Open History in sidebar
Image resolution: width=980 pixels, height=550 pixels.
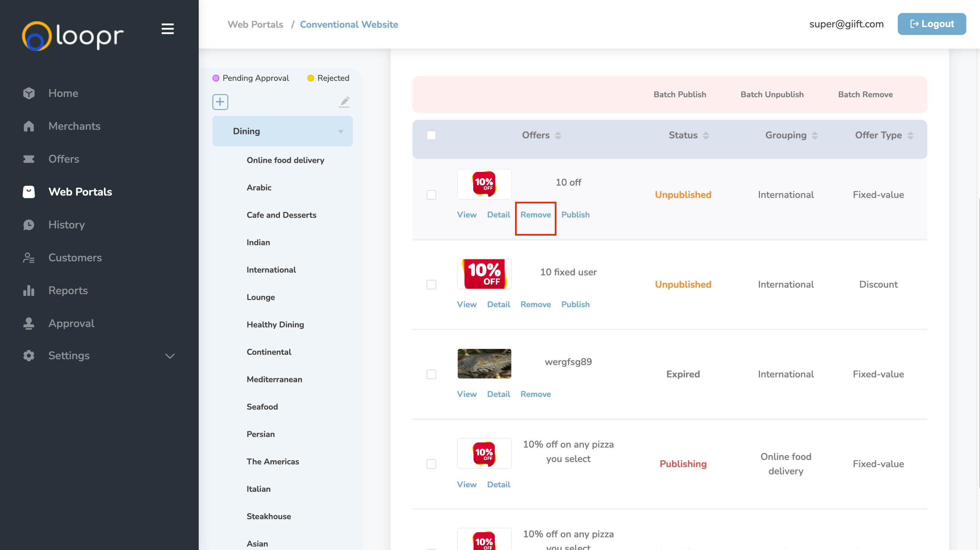tap(66, 225)
